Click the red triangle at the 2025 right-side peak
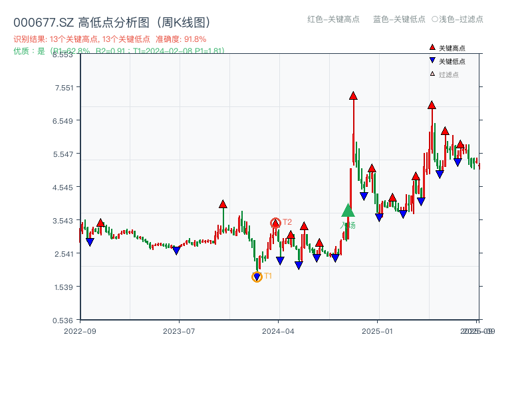This screenshot has width=532, height=399. click(431, 104)
